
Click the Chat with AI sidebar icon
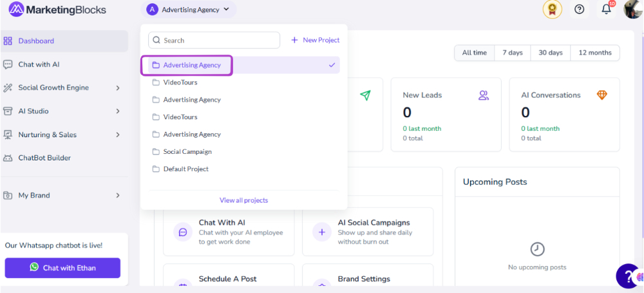point(8,64)
